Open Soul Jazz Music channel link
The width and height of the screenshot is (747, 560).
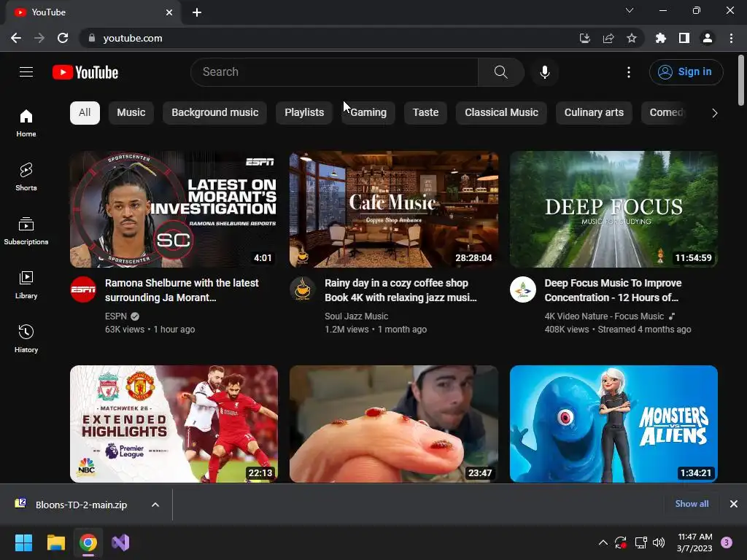(356, 316)
